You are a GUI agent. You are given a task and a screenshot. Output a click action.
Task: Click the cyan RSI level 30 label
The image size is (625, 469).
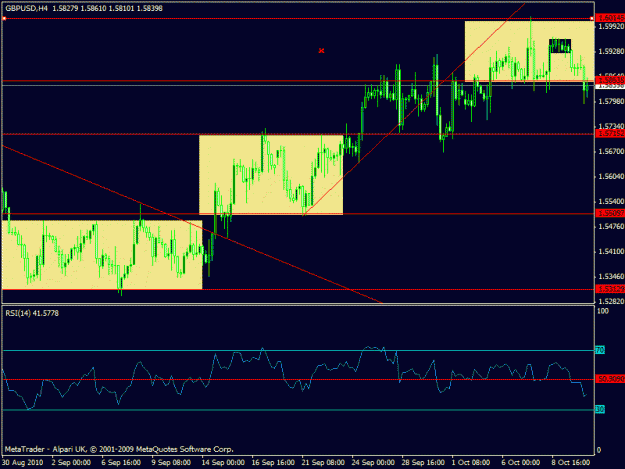[x=600, y=409]
